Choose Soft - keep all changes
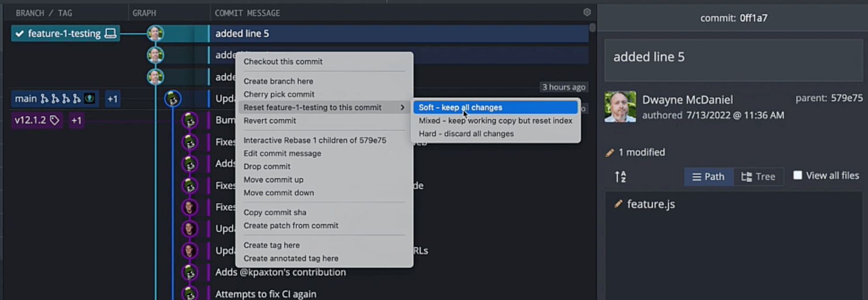Viewport: 868px width, 300px height. 460,107
